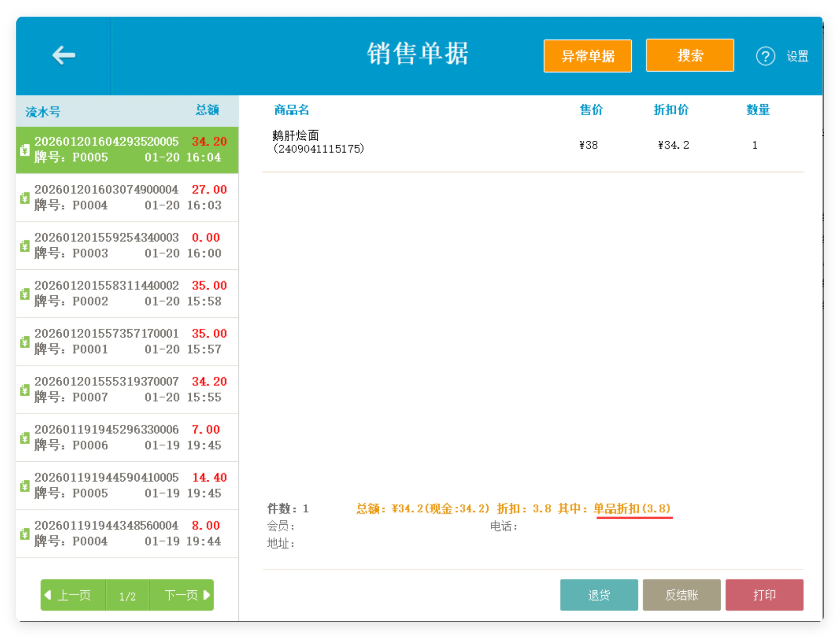Click receipt icon of order P0003 0.00
The width and height of the screenshot is (840, 638).
[x=25, y=246]
